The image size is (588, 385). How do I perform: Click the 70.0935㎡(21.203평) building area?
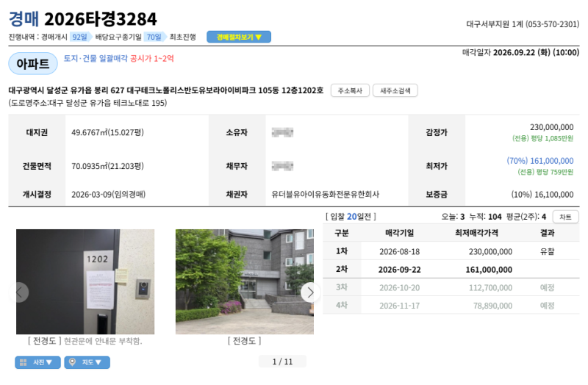point(107,166)
